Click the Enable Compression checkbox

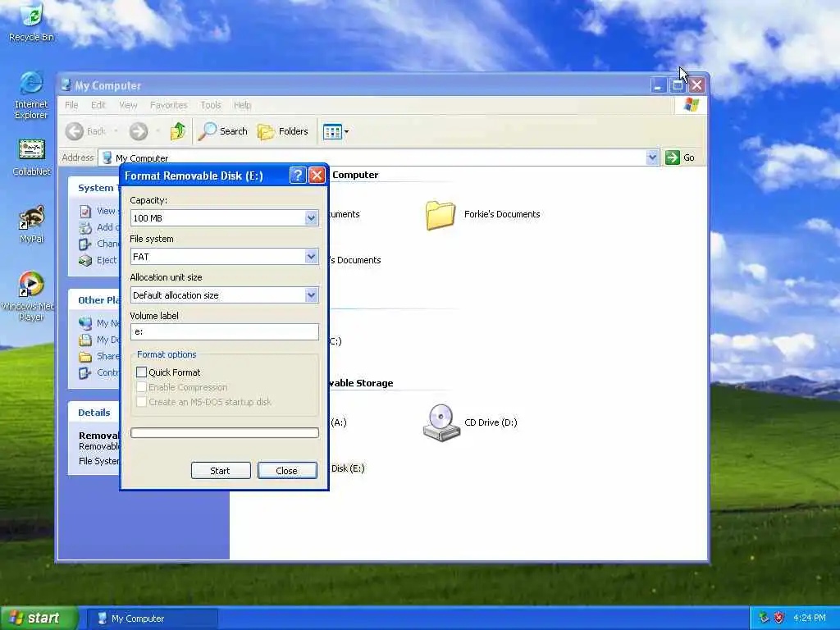click(141, 387)
